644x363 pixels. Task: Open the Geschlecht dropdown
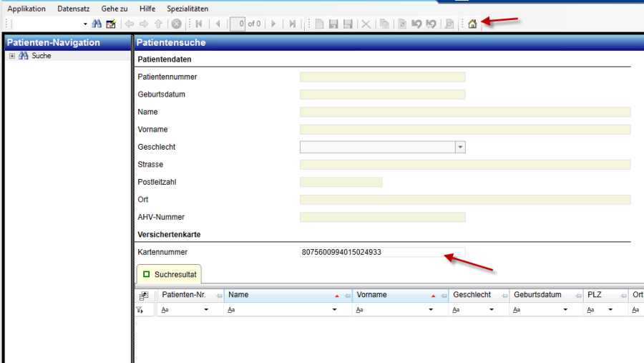pos(460,147)
